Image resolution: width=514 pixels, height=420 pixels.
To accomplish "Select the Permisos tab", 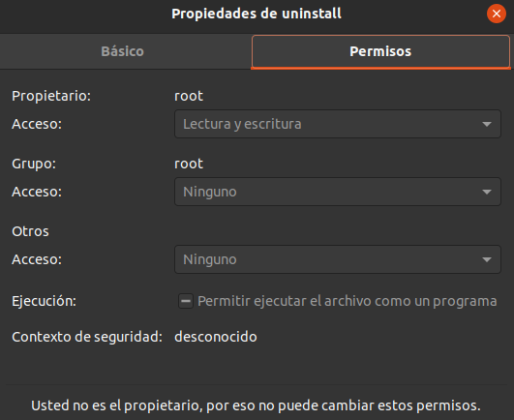I will [380, 51].
